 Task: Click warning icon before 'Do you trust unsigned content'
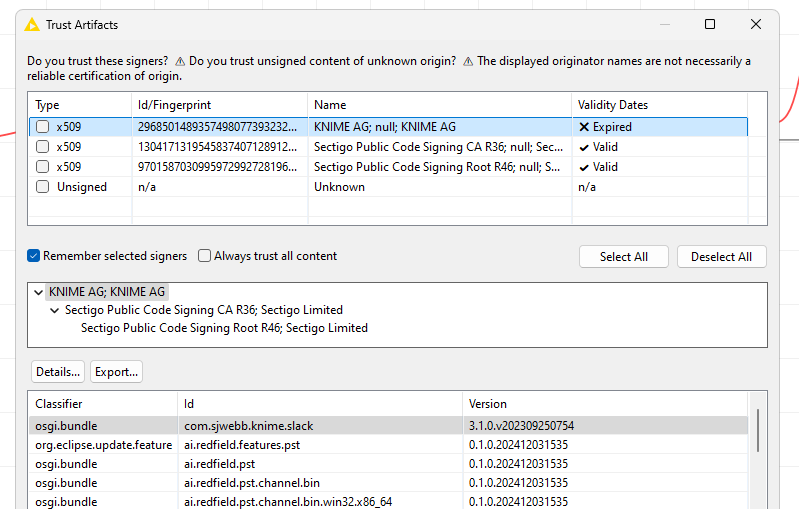pyautogui.click(x=180, y=62)
